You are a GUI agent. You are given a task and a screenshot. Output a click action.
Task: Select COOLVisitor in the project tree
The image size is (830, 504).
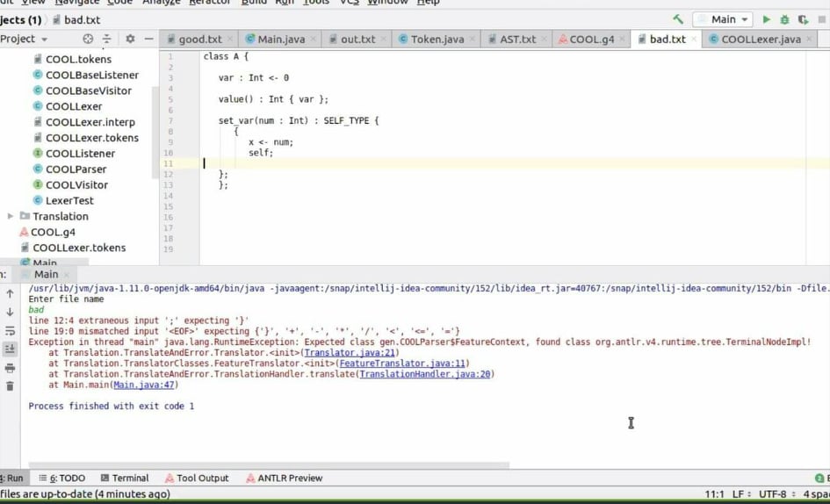point(76,184)
